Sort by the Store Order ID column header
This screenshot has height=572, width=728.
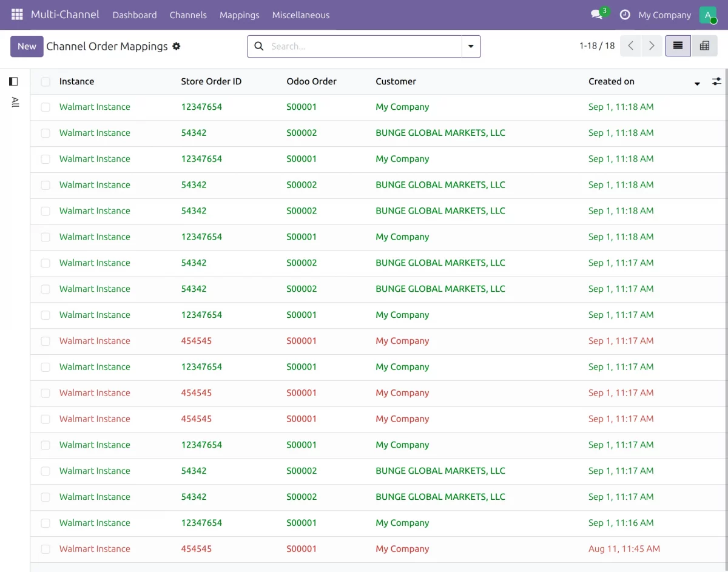click(x=211, y=81)
